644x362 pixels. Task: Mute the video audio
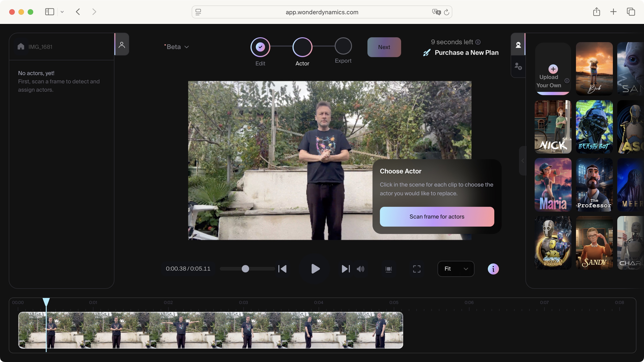tap(360, 269)
